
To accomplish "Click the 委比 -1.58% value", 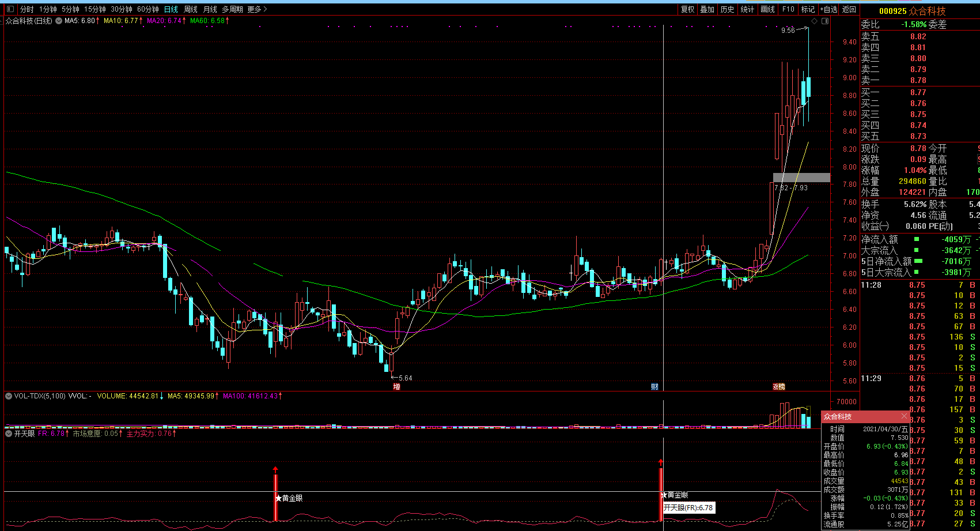I will click(x=914, y=24).
